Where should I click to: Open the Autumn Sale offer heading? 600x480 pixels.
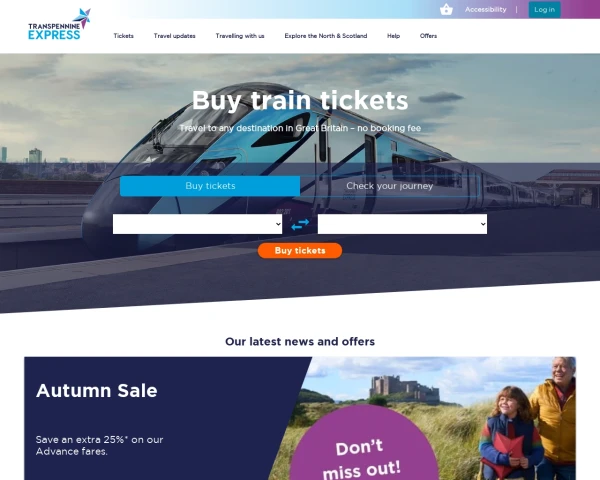97,391
